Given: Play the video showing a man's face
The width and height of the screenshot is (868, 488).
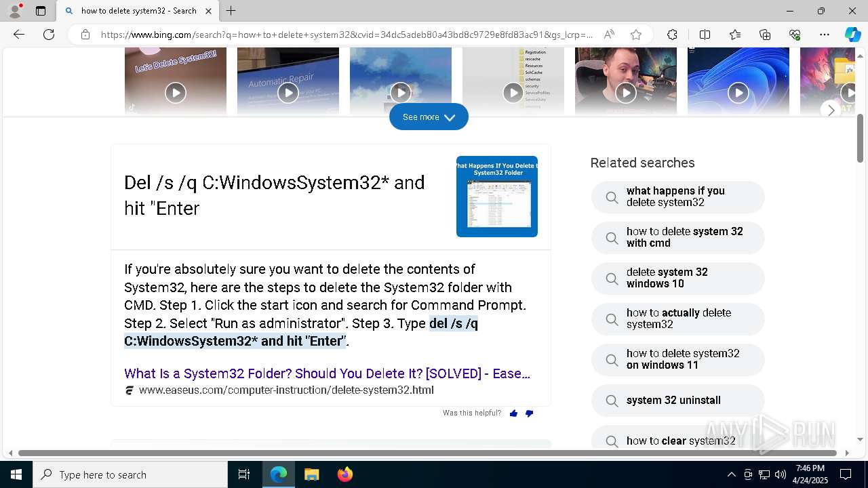Looking at the screenshot, I should click(x=626, y=93).
